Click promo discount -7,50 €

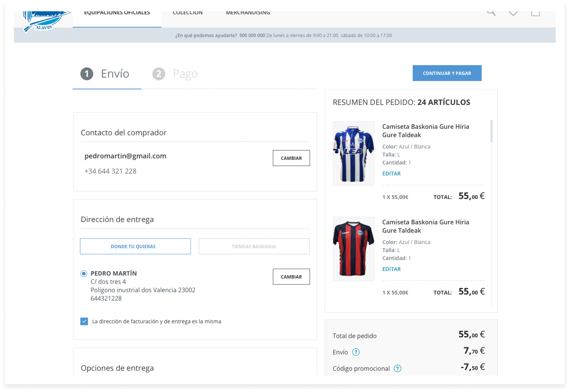click(x=472, y=367)
